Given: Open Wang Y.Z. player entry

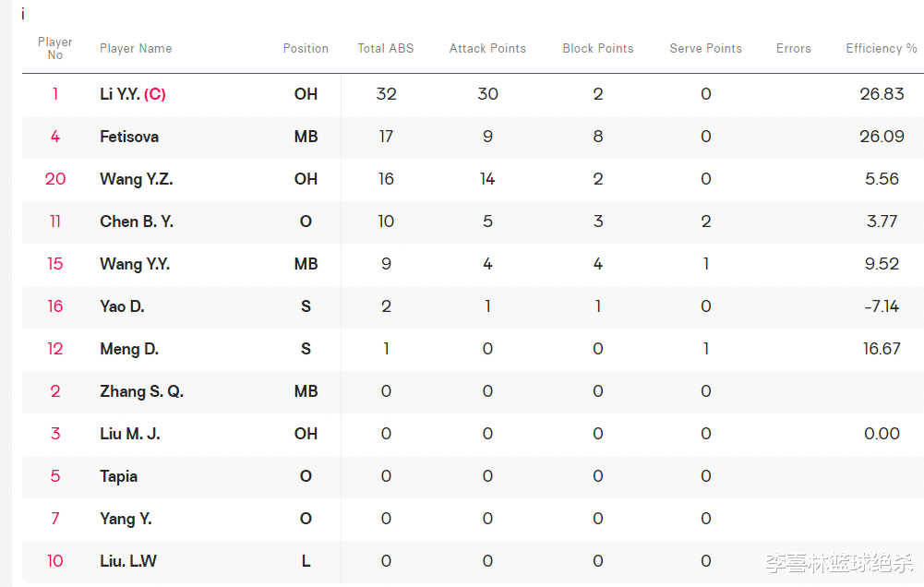Looking at the screenshot, I should click(137, 179).
